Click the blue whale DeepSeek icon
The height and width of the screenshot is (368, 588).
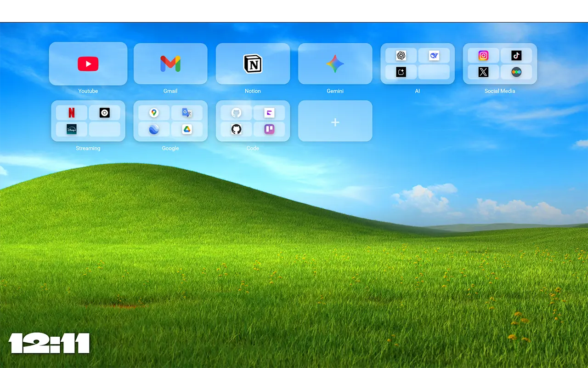coord(434,56)
